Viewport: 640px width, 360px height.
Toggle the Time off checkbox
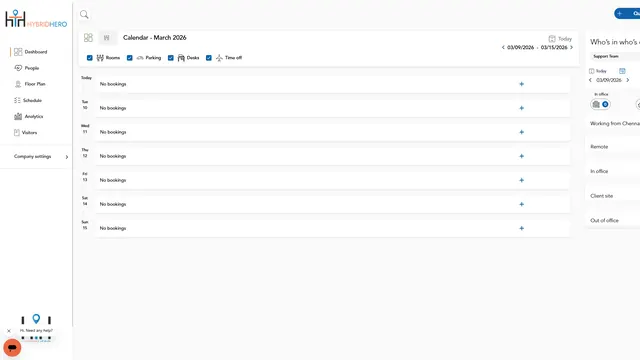(209, 58)
